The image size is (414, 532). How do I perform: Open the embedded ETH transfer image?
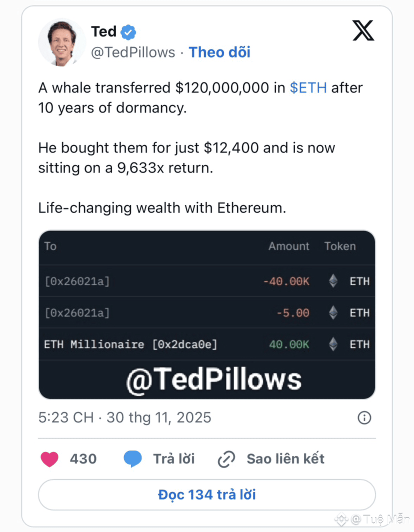tap(207, 314)
